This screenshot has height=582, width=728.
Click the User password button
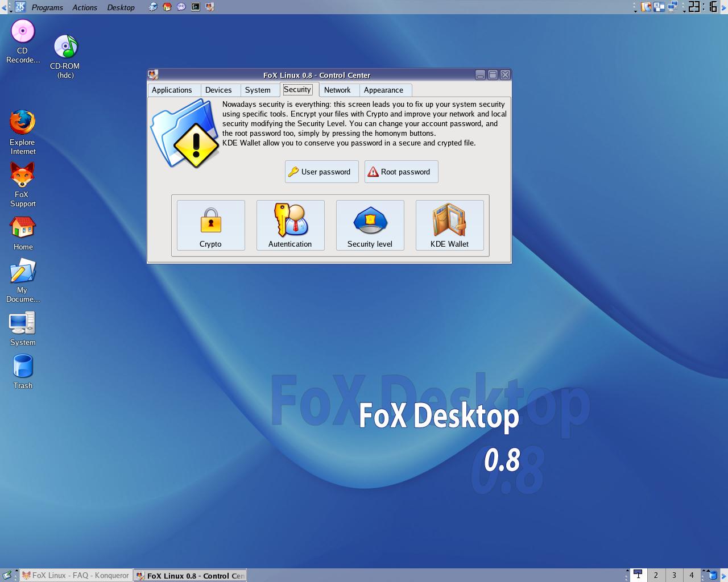(322, 172)
